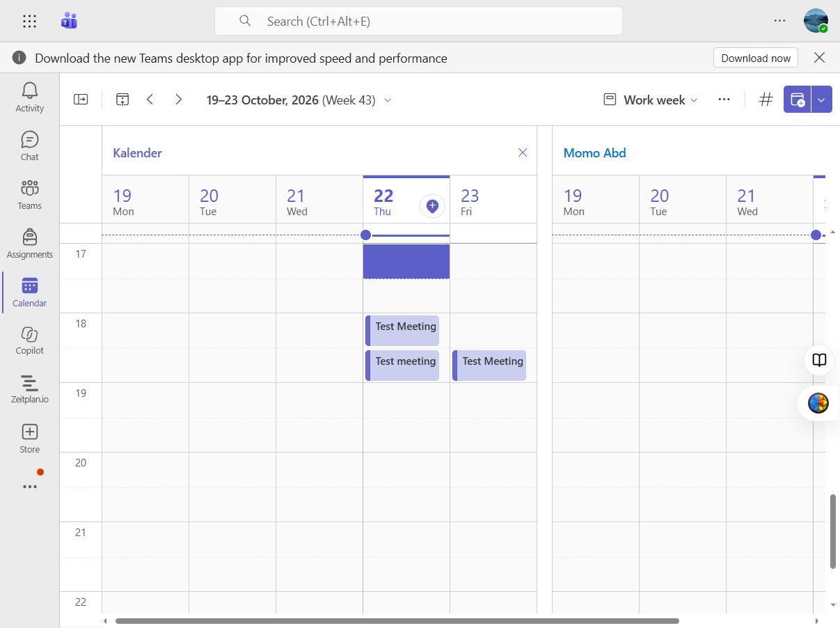840x628 pixels.
Task: Click the Momo Abd calendar title
Action: coord(594,152)
